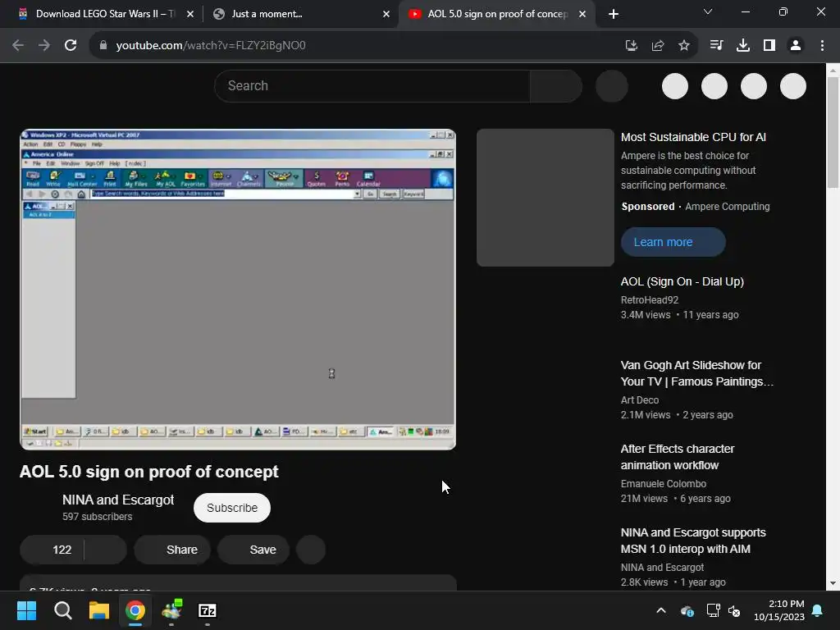Viewport: 840px width, 630px height.
Task: Show hidden system tray icons
Action: (x=661, y=610)
